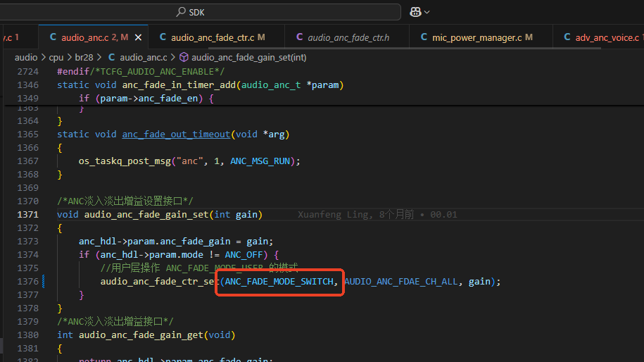
Task: Close the audio_anc.c tab
Action: [x=139, y=37]
